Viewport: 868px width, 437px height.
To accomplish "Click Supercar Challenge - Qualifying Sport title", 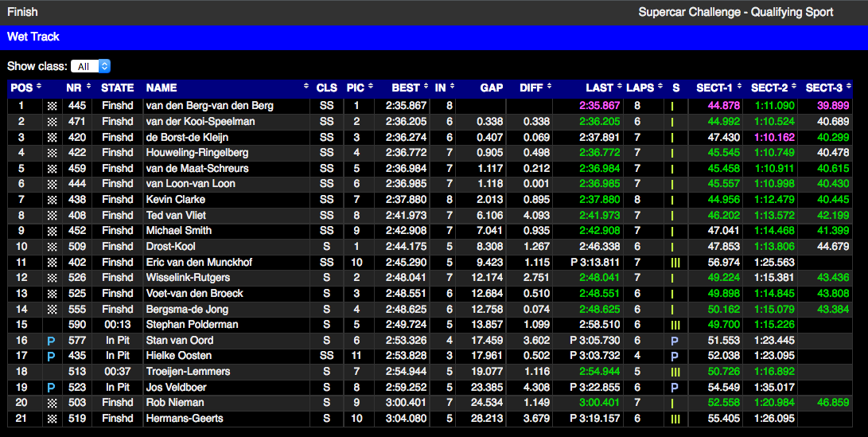I will click(x=736, y=12).
